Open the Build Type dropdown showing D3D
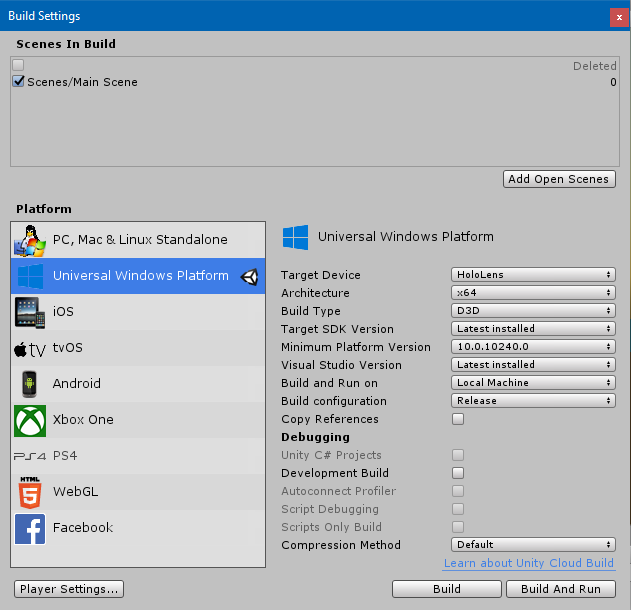 point(533,311)
